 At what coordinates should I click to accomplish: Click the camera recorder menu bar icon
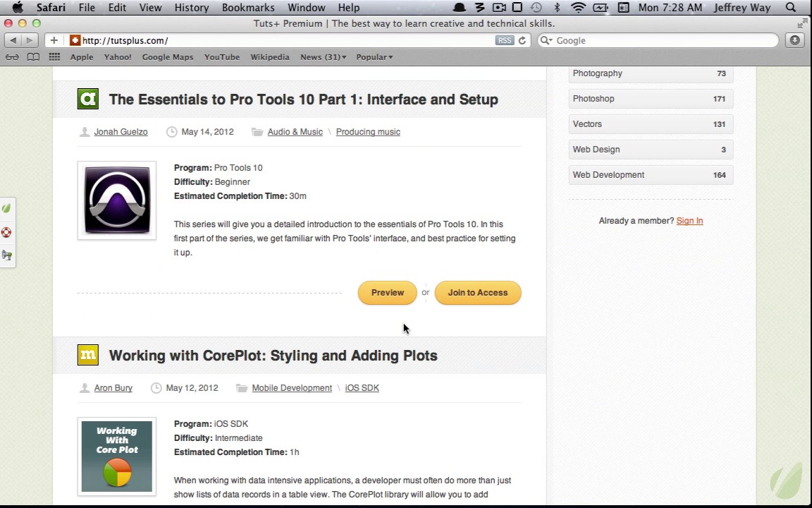(x=499, y=7)
